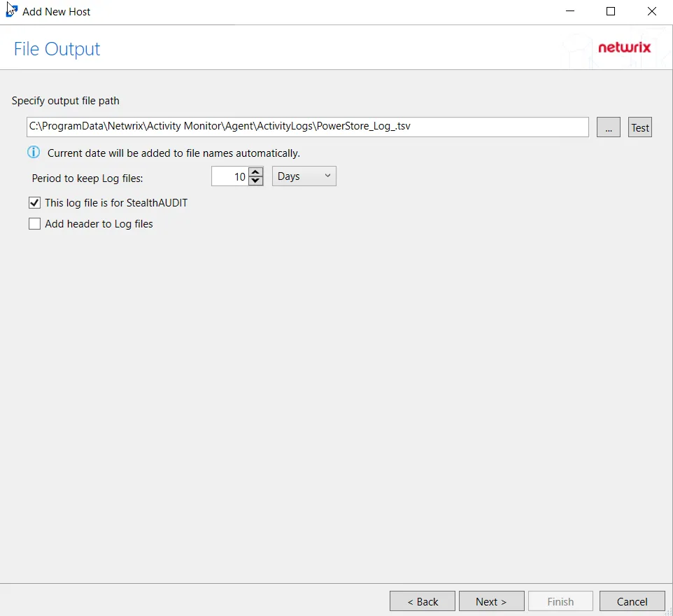Click the log retention period value field
The width and height of the screenshot is (673, 616).
coord(230,176)
